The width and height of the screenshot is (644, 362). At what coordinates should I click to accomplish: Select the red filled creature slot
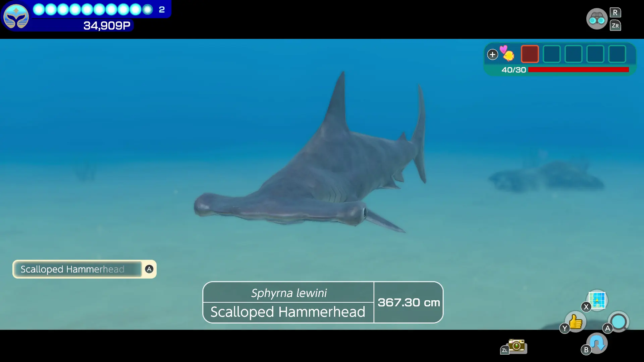tap(530, 54)
